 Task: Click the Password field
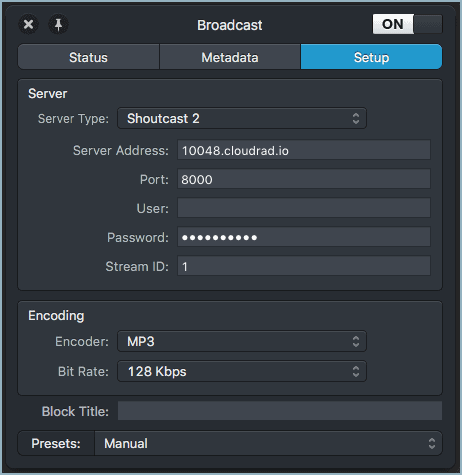point(304,237)
